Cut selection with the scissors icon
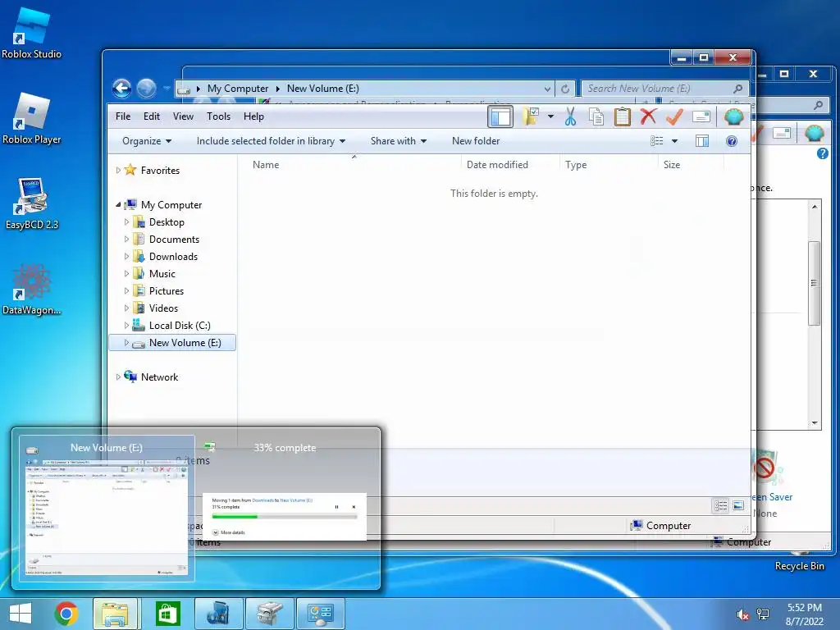Screen dimensions: 840x630 570,116
